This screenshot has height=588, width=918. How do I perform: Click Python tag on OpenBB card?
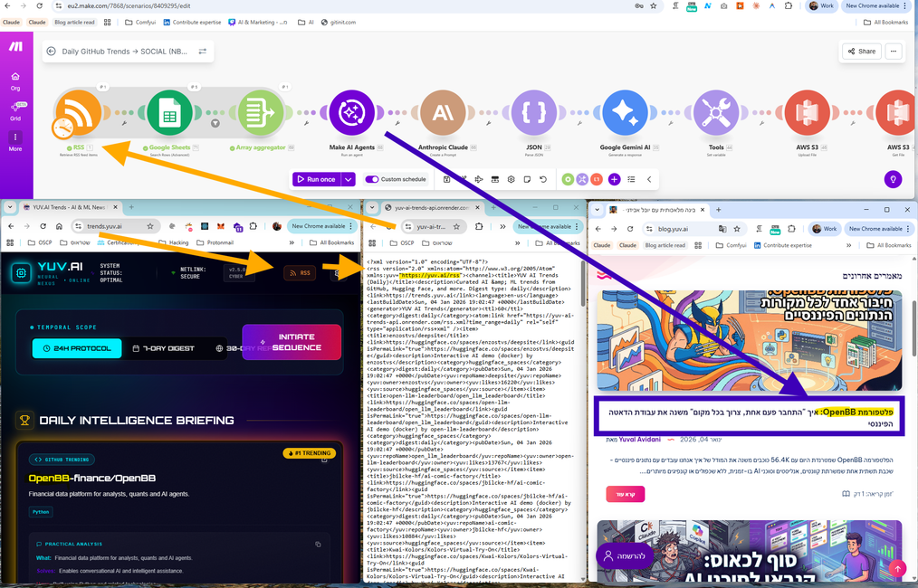(41, 512)
